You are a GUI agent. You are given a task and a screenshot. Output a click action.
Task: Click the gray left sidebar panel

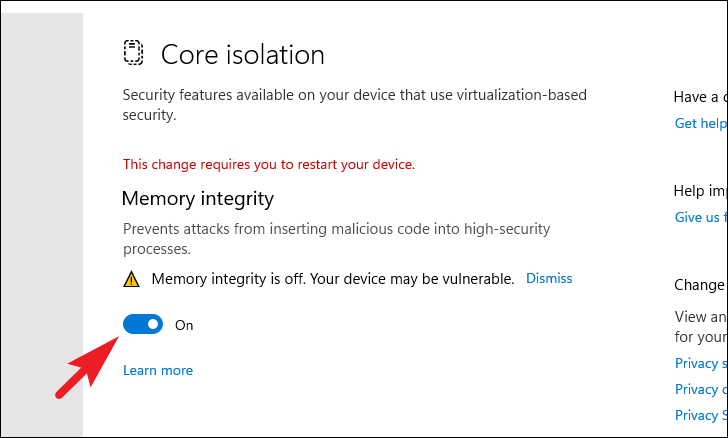(40, 220)
